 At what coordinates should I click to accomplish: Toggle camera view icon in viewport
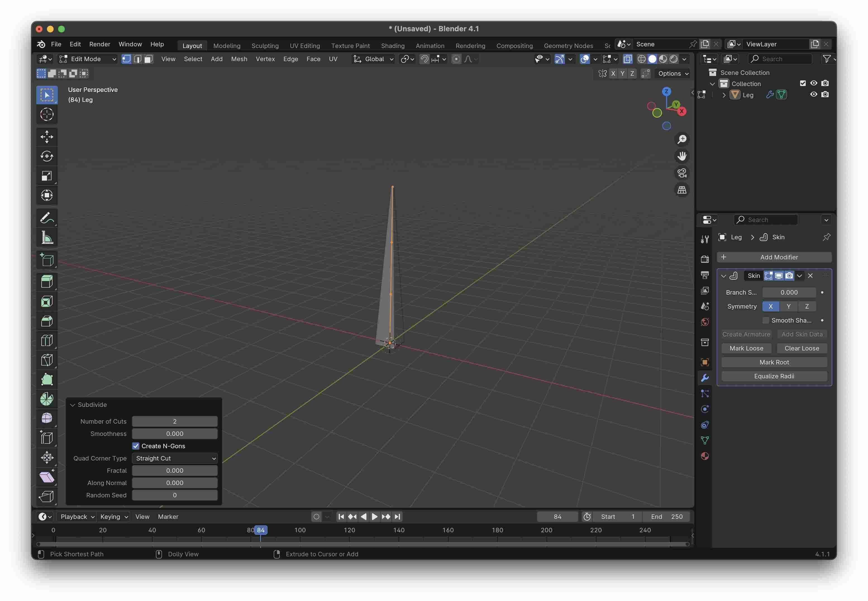(x=682, y=173)
